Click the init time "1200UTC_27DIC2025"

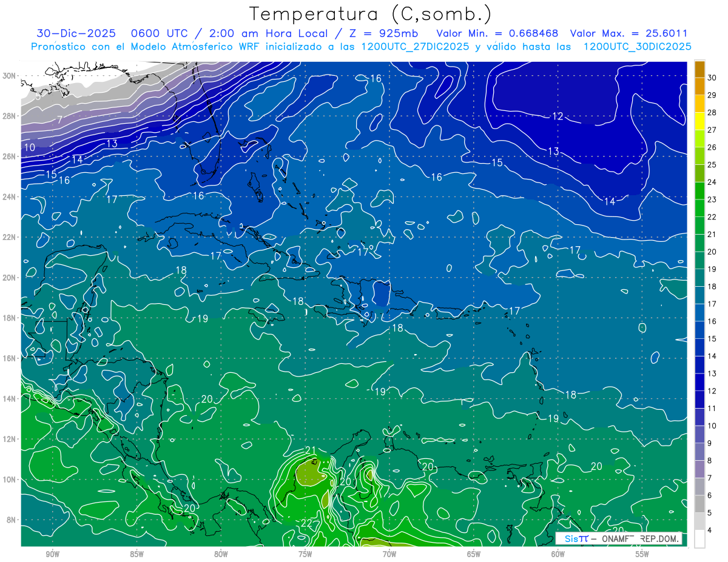pos(415,47)
